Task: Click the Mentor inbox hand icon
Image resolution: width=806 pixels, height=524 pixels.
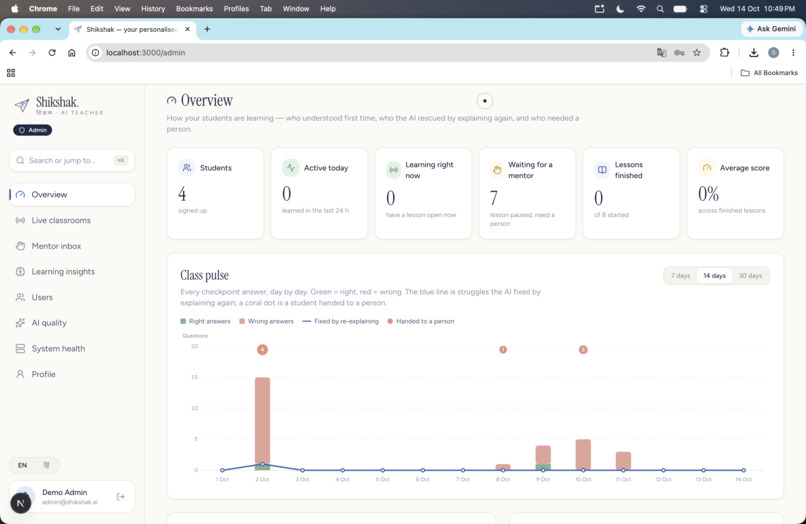Action: click(x=20, y=246)
